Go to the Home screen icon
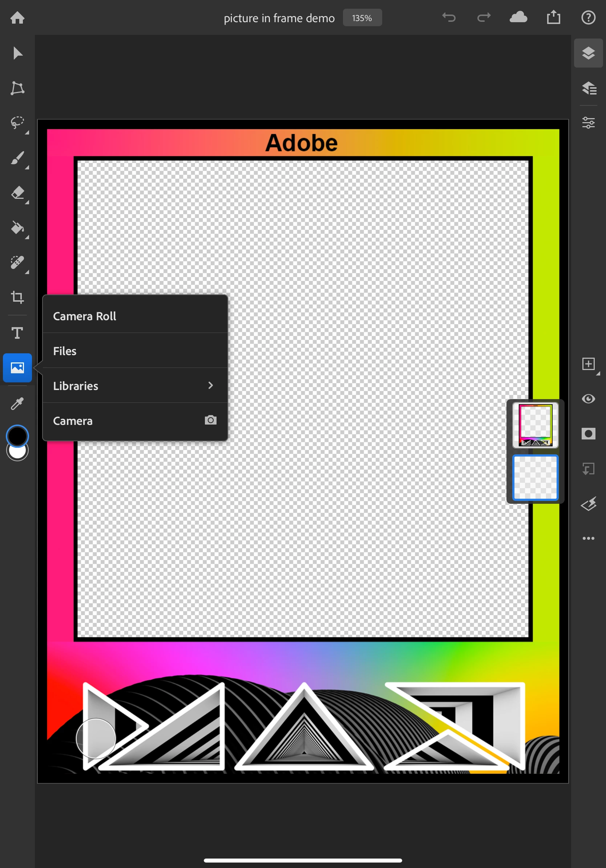This screenshot has height=868, width=606. coord(17,18)
